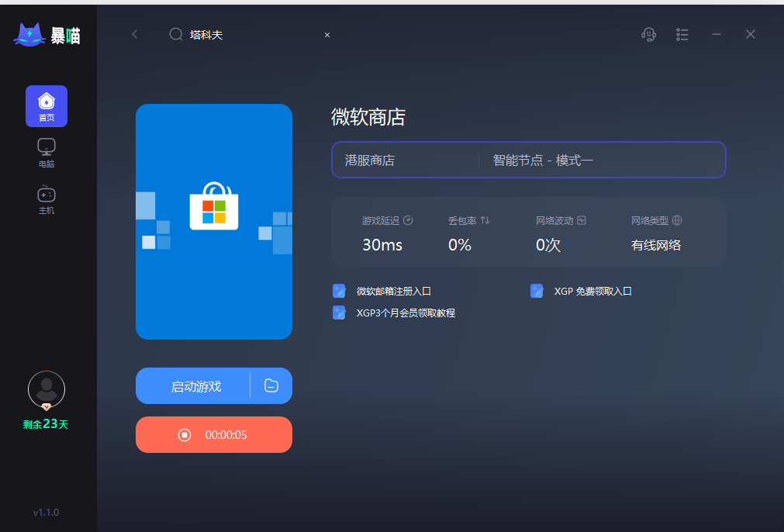Image resolution: width=784 pixels, height=532 pixels.
Task: Stop acceleration timer 00:00:05
Action: pos(214,434)
